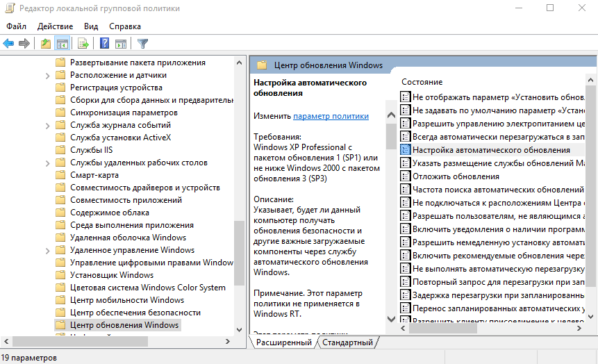Toggle the console tree pane icon
Image resolution: width=598 pixels, height=364 pixels.
point(62,44)
